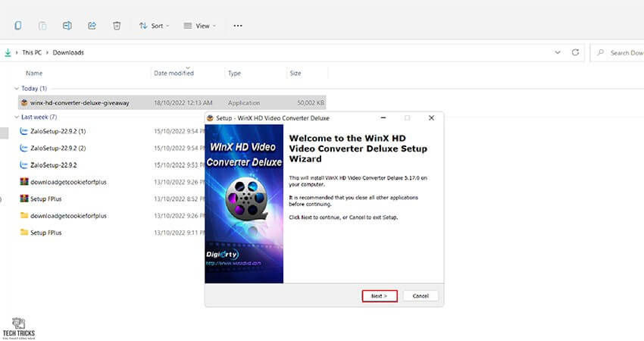
Task: Click Cancel in the WinX setup wizard
Action: click(420, 296)
